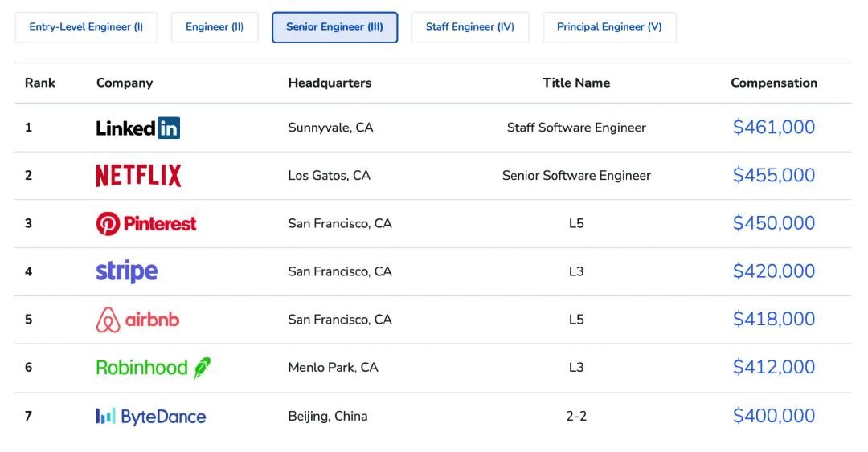This screenshot has height=452, width=868.
Task: Click the Robinhood logo
Action: tap(153, 368)
